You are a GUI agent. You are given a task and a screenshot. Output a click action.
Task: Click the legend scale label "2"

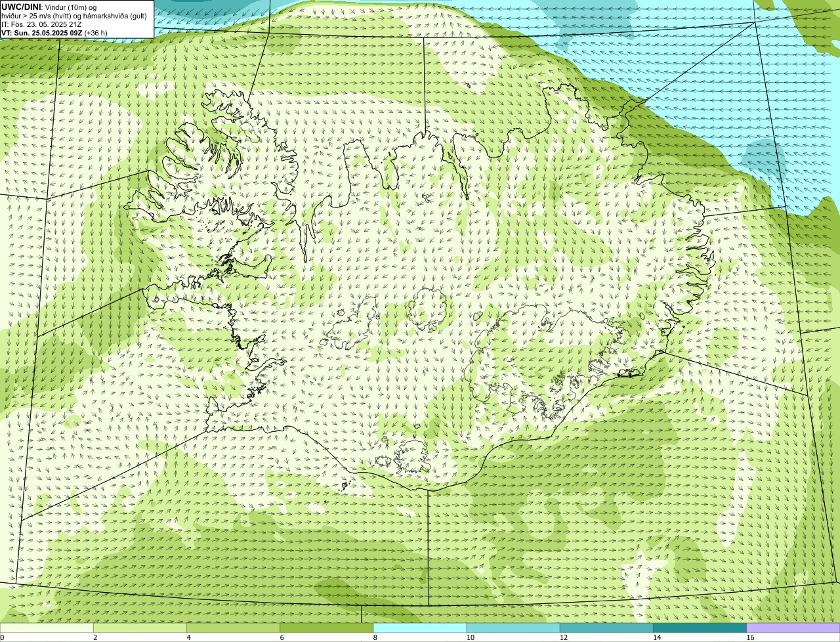[95, 637]
